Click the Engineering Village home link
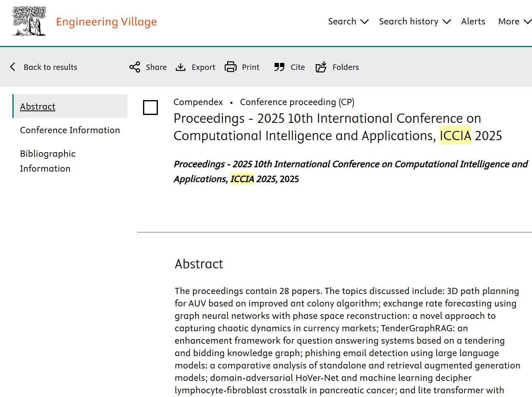This screenshot has width=532, height=397. pos(106,22)
